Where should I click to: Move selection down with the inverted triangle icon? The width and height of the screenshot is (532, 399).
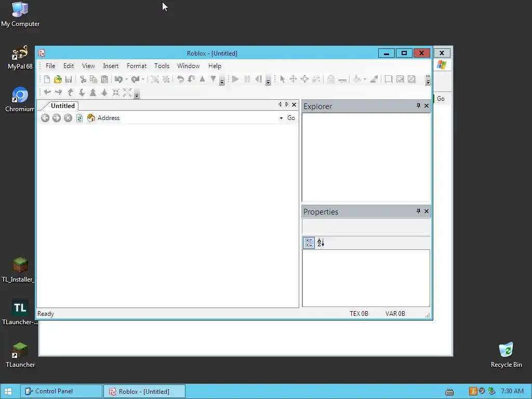pyautogui.click(x=213, y=79)
